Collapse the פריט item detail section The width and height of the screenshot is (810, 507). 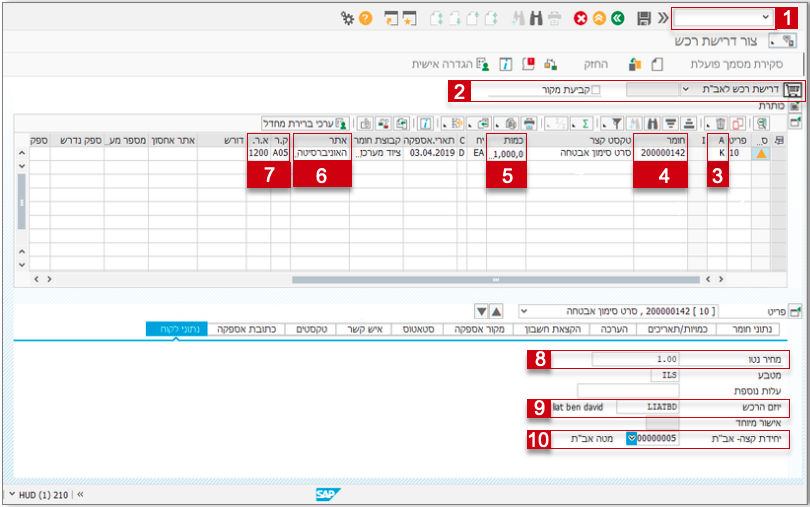pos(795,311)
